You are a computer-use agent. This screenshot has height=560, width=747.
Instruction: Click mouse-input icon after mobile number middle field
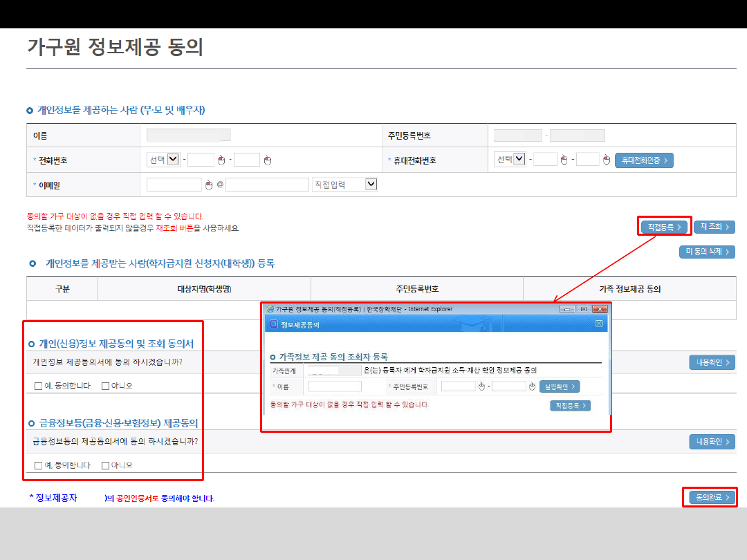(564, 160)
